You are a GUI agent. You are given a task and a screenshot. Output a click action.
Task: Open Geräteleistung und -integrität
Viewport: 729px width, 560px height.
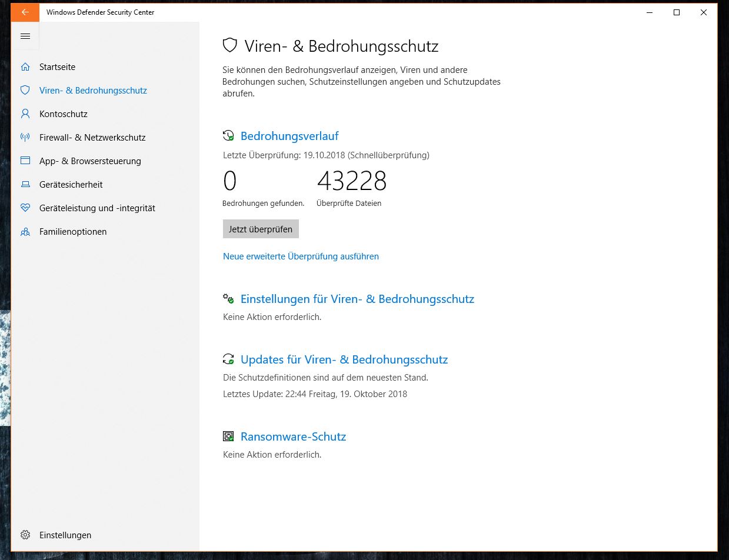tap(97, 208)
